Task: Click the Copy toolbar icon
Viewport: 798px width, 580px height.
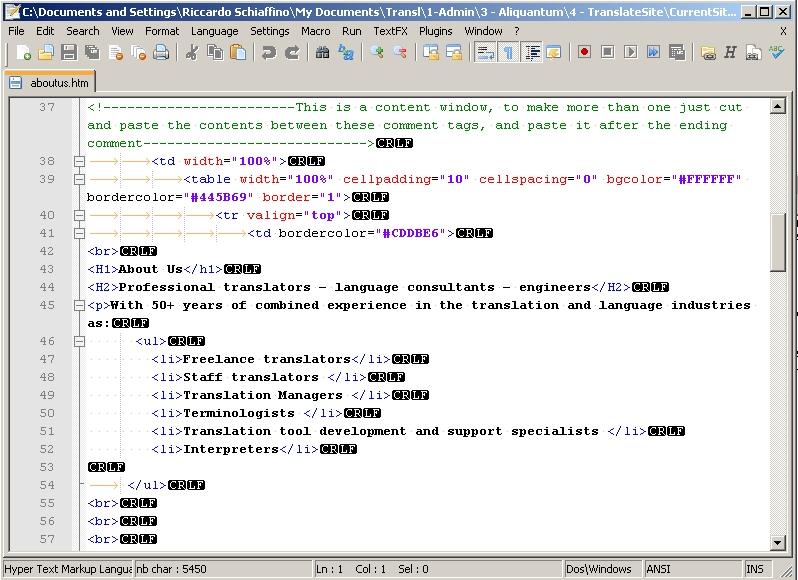Action: tap(215, 52)
